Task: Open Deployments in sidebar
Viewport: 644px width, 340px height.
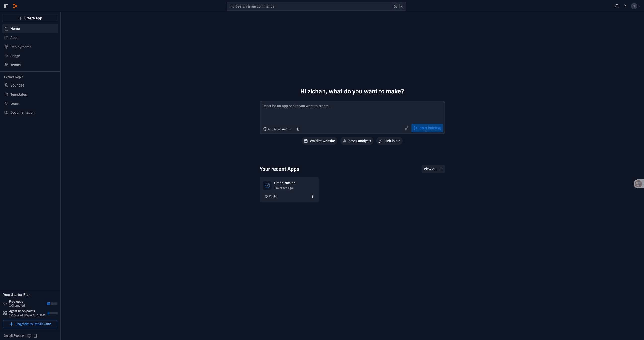Action: [30, 47]
